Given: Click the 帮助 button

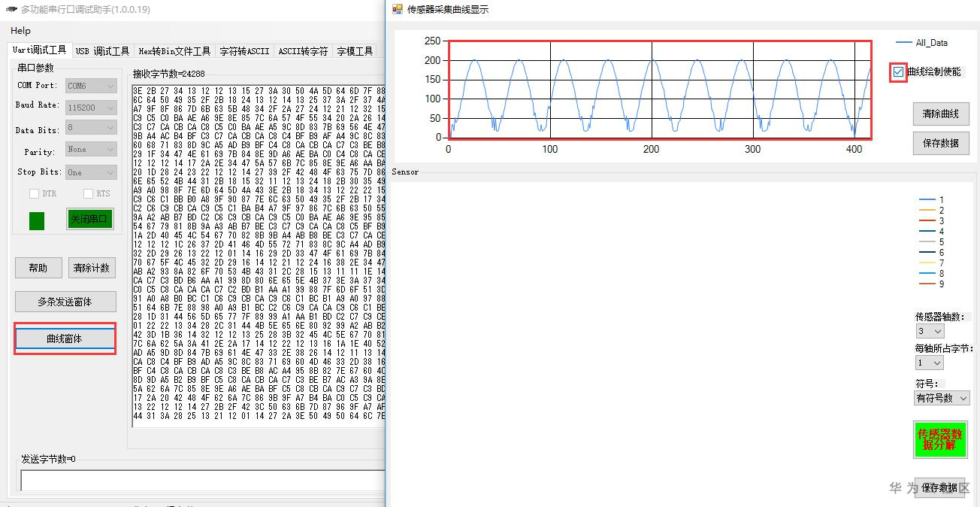Looking at the screenshot, I should 38,268.
